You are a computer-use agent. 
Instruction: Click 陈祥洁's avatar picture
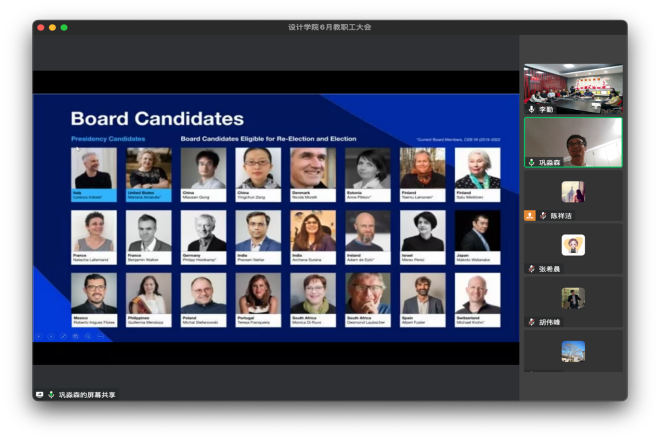[x=573, y=192]
